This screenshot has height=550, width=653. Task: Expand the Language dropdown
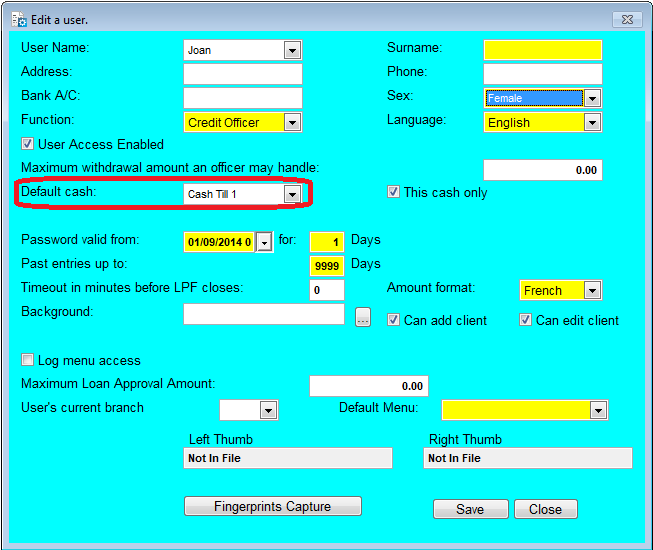click(592, 122)
